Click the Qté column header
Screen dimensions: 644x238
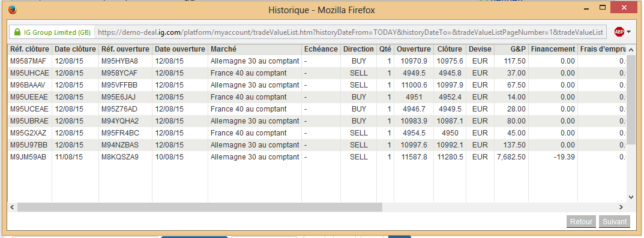click(385, 49)
